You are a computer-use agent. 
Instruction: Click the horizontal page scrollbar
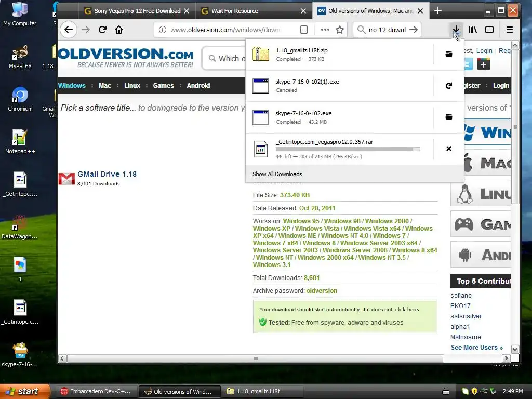coord(256,358)
